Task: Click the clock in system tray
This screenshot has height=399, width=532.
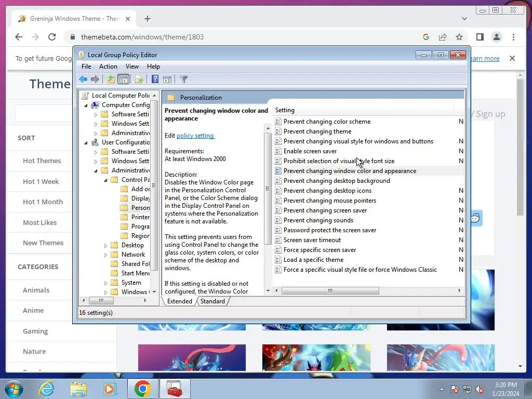Action: coord(506,389)
